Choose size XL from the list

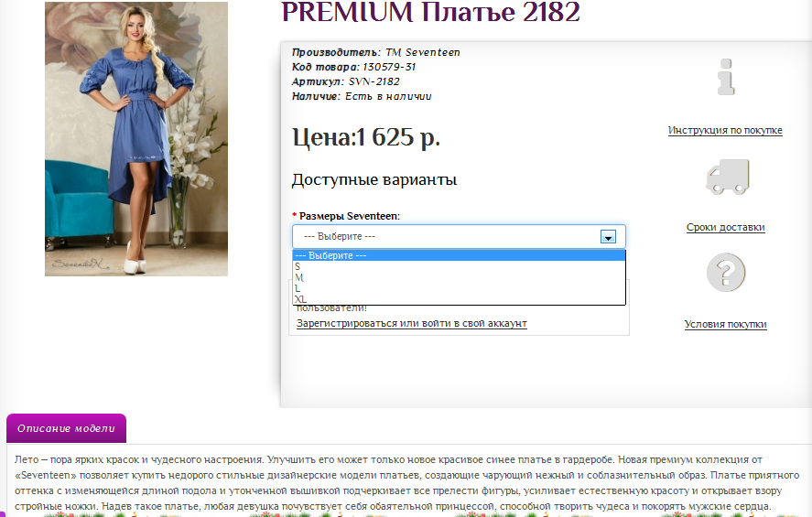point(459,299)
